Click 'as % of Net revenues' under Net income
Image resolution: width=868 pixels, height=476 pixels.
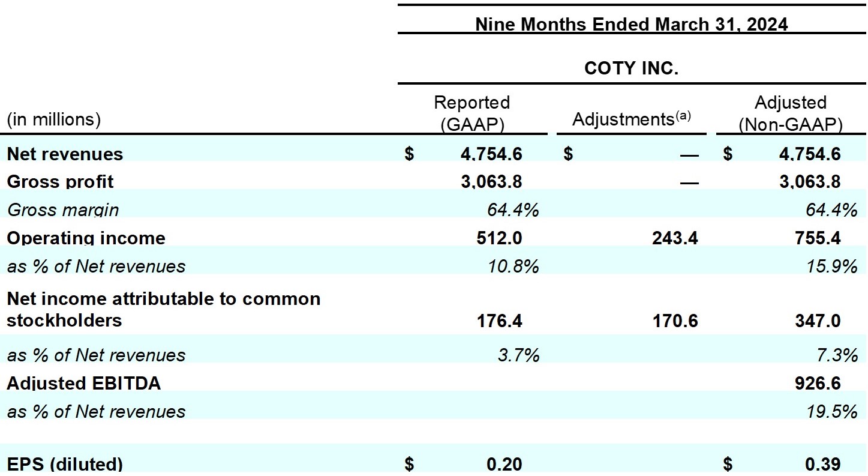pos(96,355)
